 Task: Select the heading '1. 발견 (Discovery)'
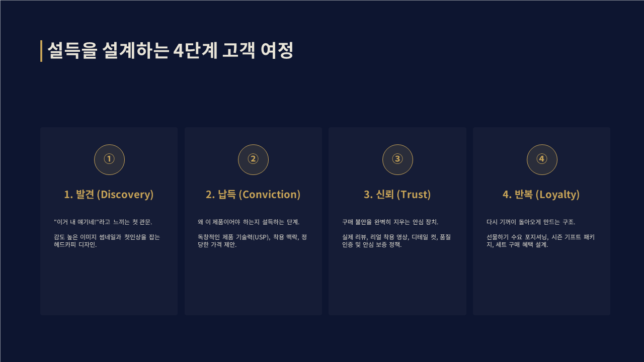click(109, 195)
